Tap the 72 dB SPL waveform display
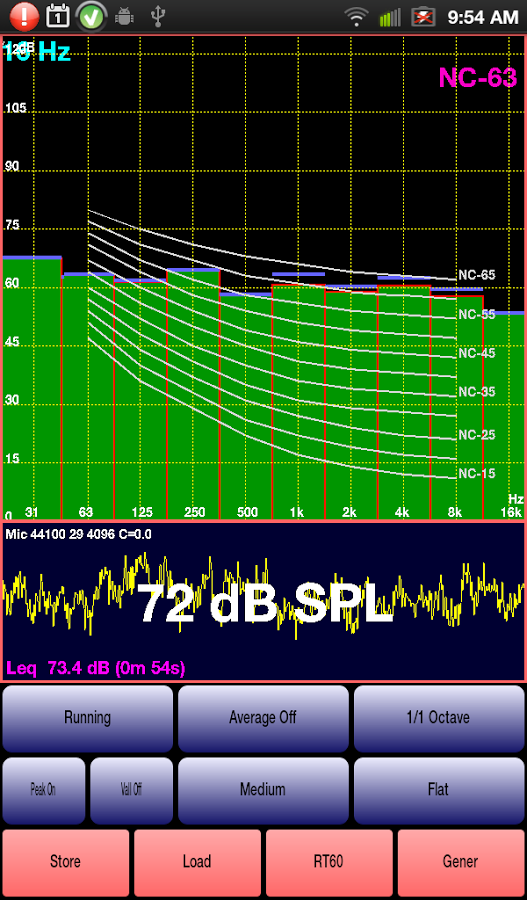The width and height of the screenshot is (527, 900). 264,602
